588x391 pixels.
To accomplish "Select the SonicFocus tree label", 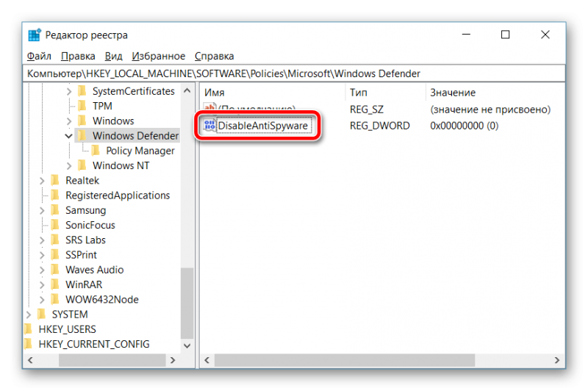I will [x=90, y=225].
